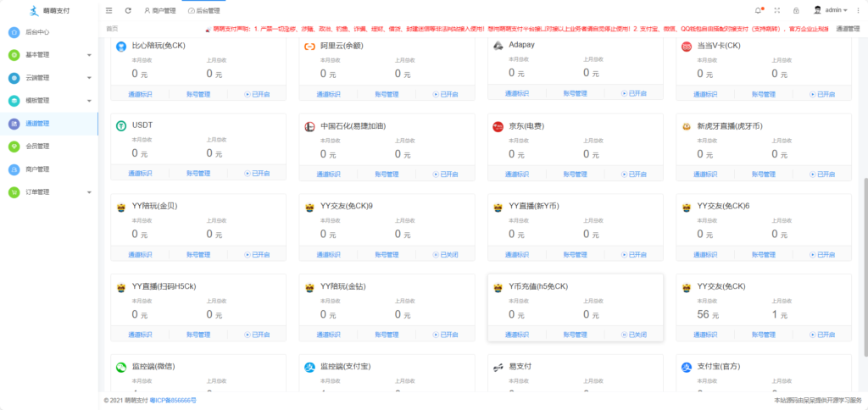Enable the closed Y币充值(h5免CK) channel
868x410 pixels.
click(634, 335)
